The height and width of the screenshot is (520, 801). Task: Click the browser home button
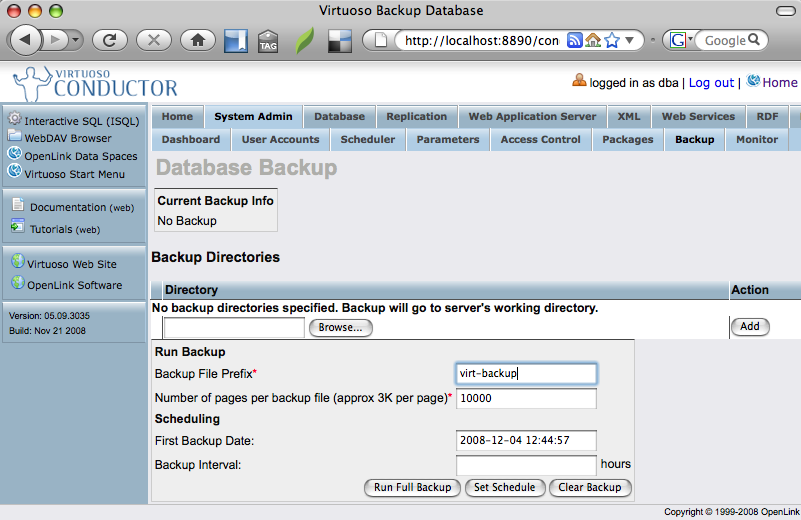pos(198,41)
